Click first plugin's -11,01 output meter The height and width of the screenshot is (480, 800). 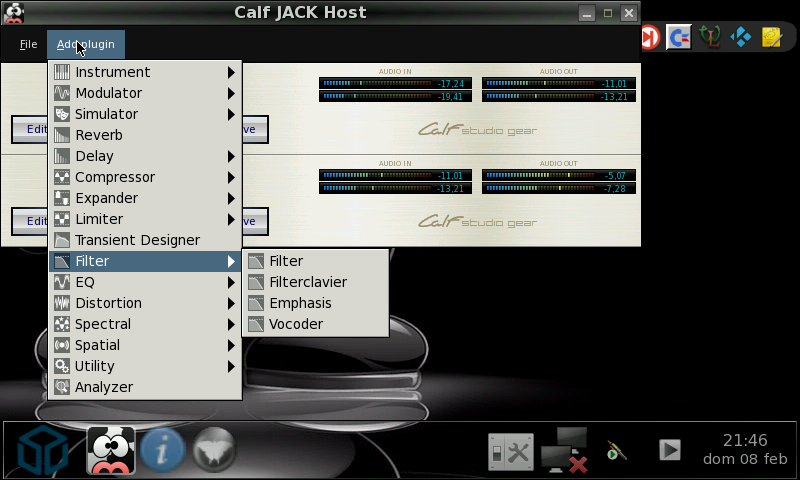tap(559, 83)
